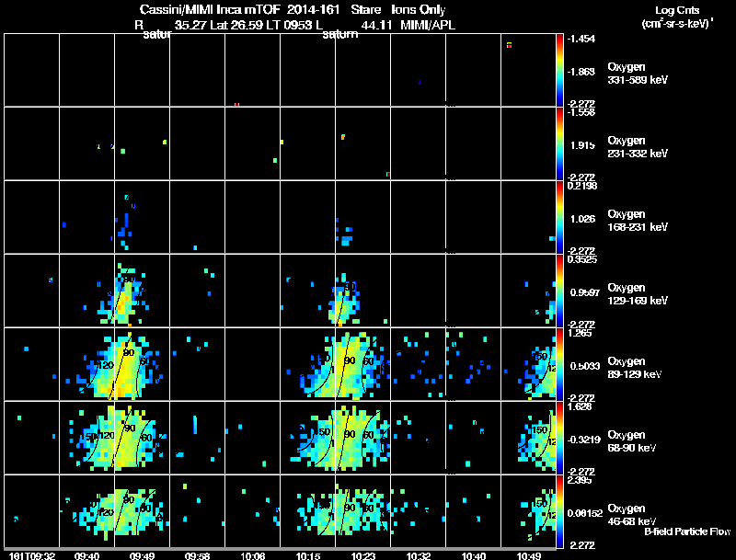The image size is (736, 560).
Task: Click the '44.11' L value in header
Action: (376, 26)
